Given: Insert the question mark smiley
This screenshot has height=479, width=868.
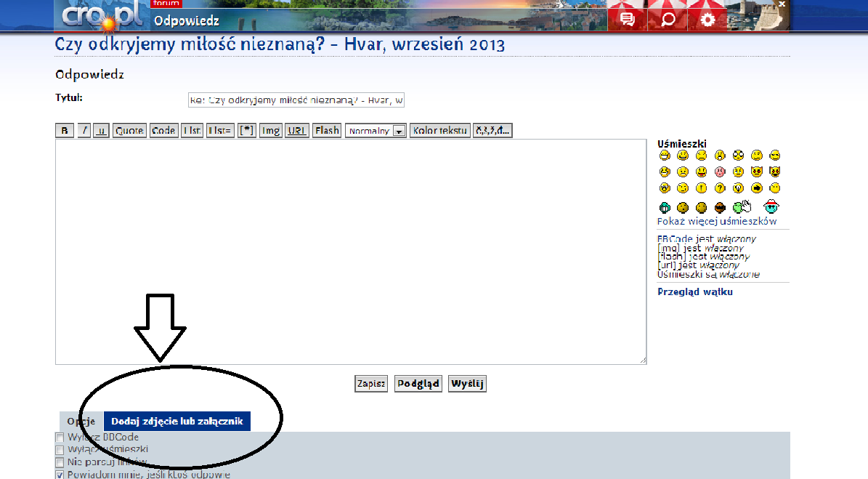Looking at the screenshot, I should tap(720, 188).
